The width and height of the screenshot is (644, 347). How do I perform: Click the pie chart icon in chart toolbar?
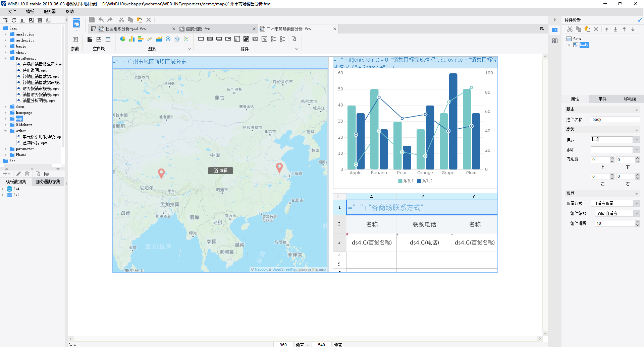point(123,39)
